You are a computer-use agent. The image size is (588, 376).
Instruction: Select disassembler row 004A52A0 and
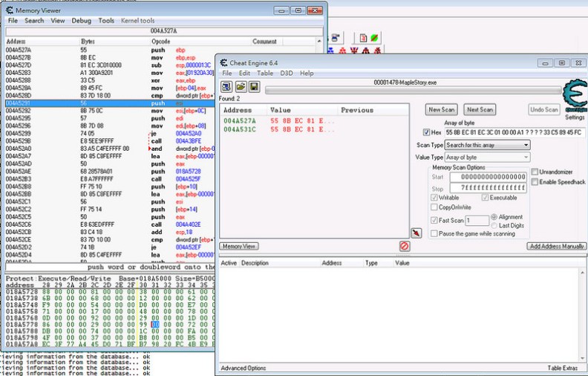[111, 149]
